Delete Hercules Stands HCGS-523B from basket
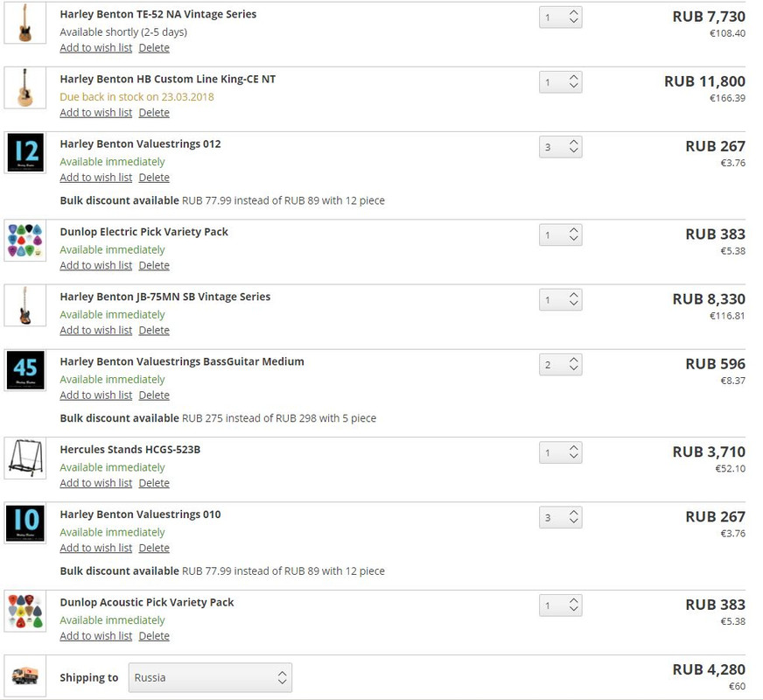Viewport: 763px width, 700px height. 154,483
